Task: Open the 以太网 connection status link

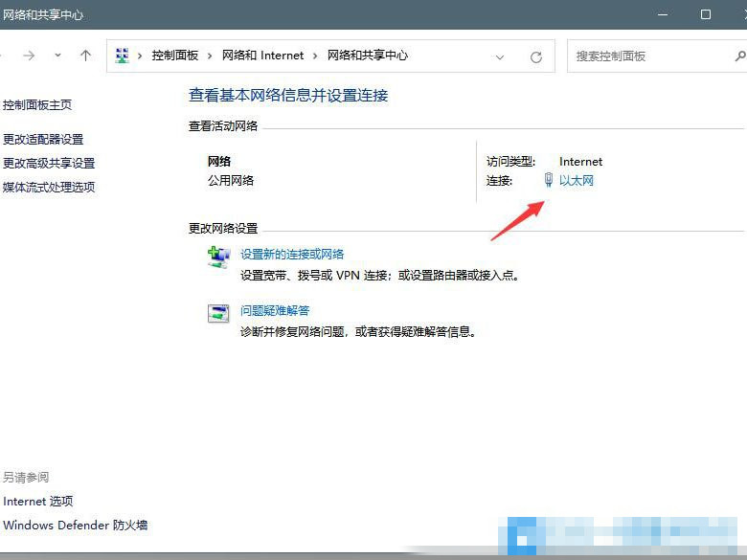Action: point(577,180)
